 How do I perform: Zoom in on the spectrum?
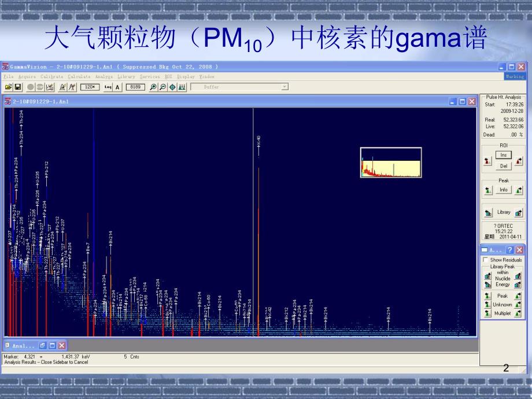(153, 87)
